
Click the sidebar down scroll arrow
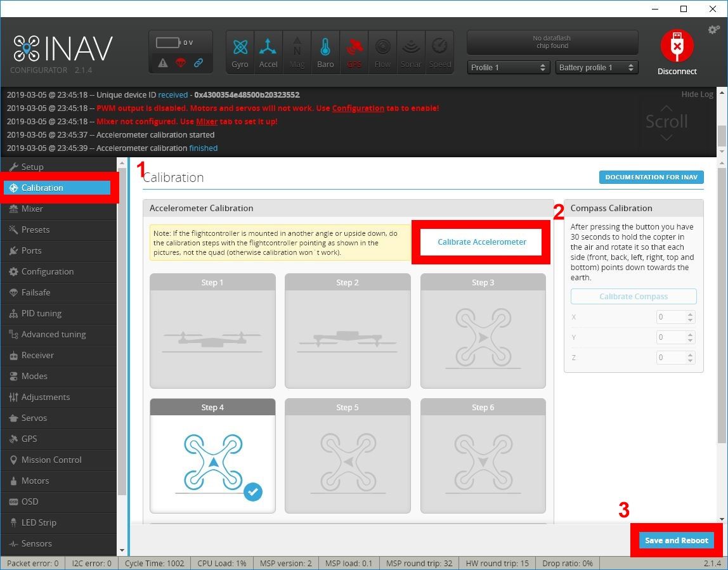pyautogui.click(x=122, y=550)
